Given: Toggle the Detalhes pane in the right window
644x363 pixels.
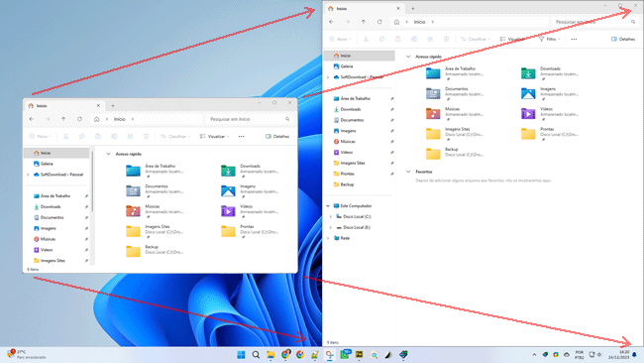Looking at the screenshot, I should tap(623, 39).
